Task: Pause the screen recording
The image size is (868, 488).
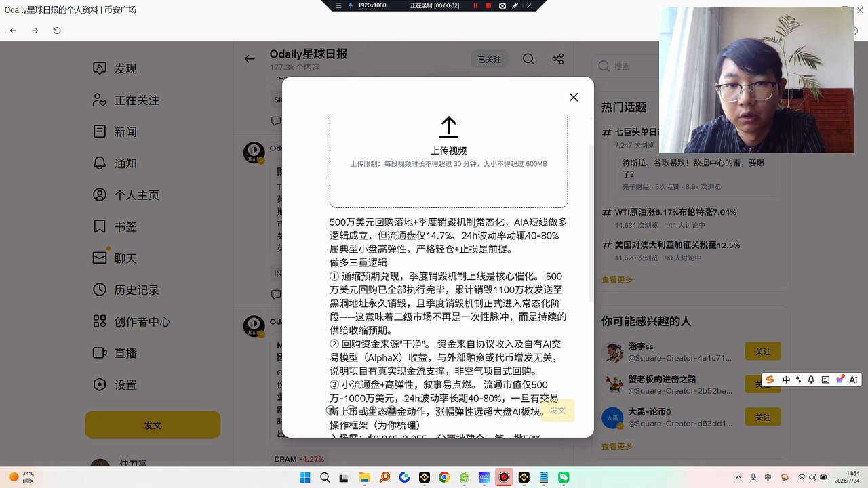Action: (x=475, y=5)
